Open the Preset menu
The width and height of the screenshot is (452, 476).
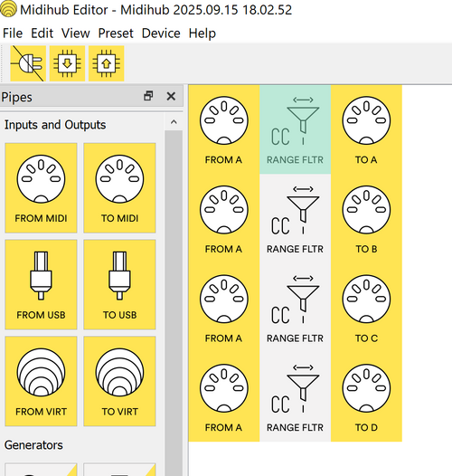(116, 33)
